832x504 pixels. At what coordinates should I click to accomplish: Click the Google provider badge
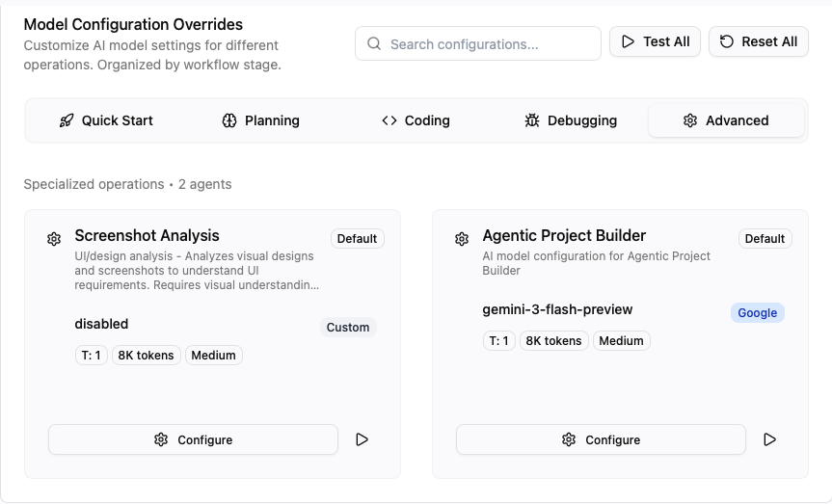point(757,313)
